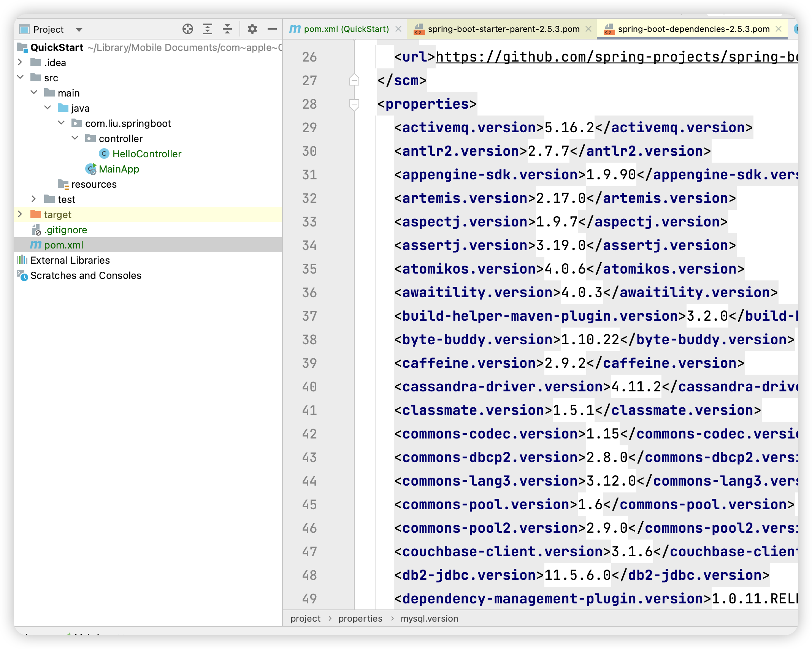812x649 pixels.
Task: Open Project panel settings gear
Action: click(x=252, y=29)
